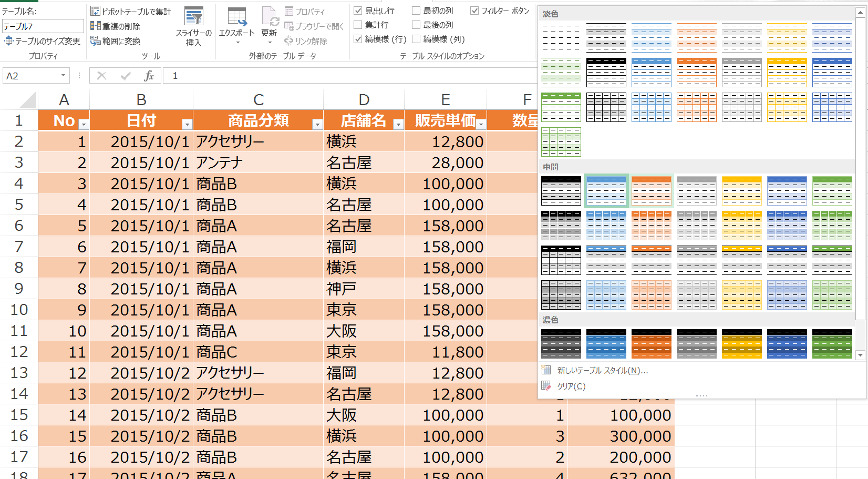Click the insert function fx icon
Image resolution: width=868 pixels, height=479 pixels.
(x=149, y=76)
